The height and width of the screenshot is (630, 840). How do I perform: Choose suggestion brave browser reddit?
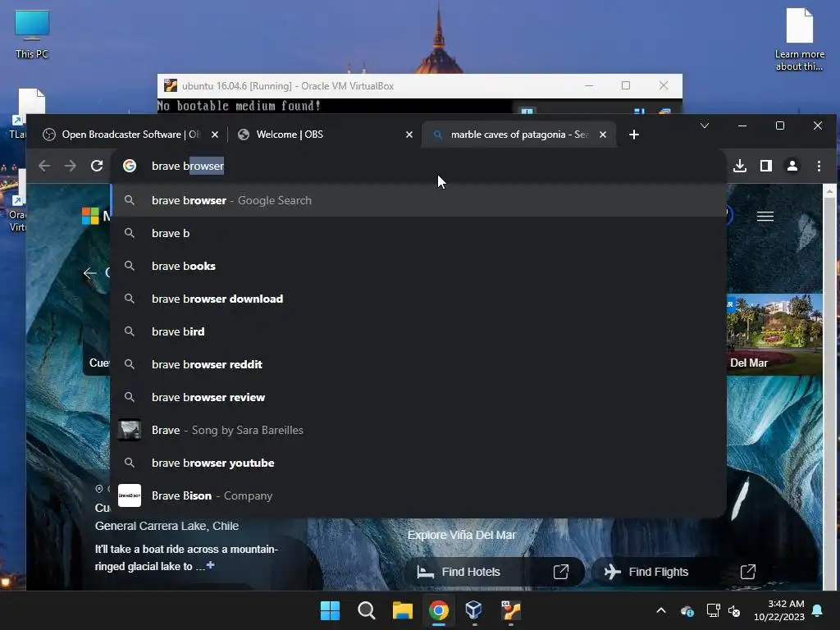pyautogui.click(x=418, y=364)
